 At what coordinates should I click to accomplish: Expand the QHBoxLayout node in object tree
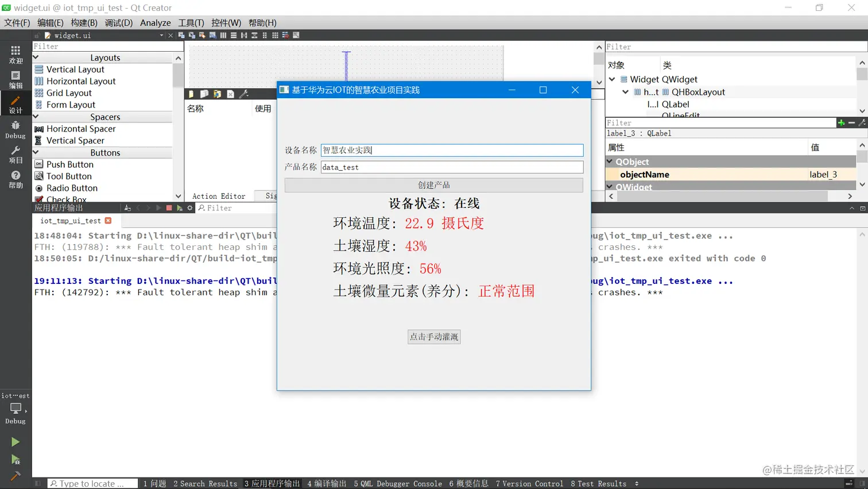pyautogui.click(x=625, y=91)
